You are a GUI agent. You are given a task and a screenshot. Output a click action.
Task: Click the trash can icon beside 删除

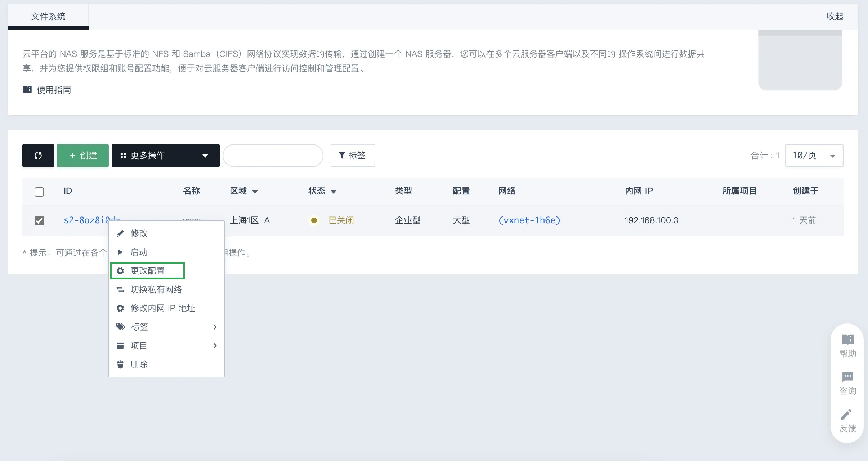[x=120, y=364]
